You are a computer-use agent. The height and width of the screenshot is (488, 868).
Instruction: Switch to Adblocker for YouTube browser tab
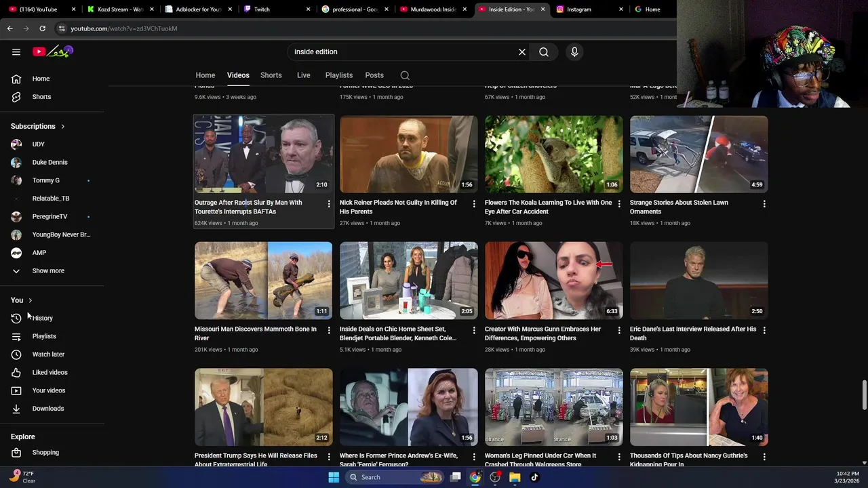tap(198, 9)
